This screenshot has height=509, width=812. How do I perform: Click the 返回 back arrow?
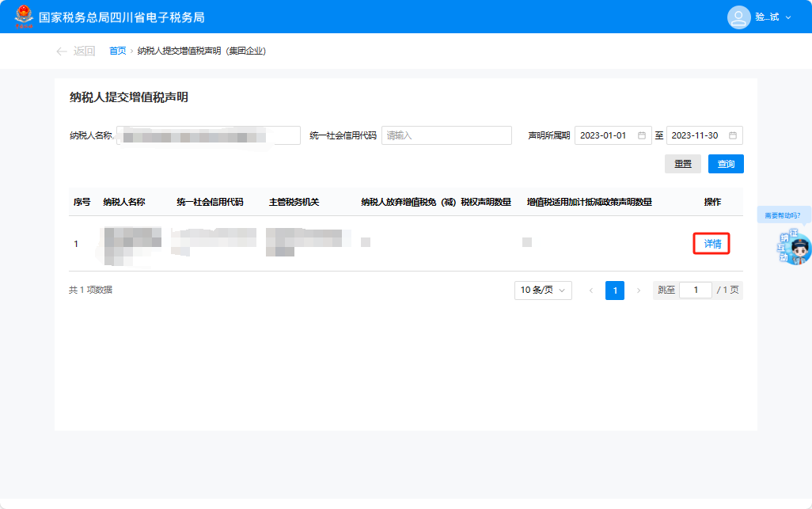tap(62, 51)
